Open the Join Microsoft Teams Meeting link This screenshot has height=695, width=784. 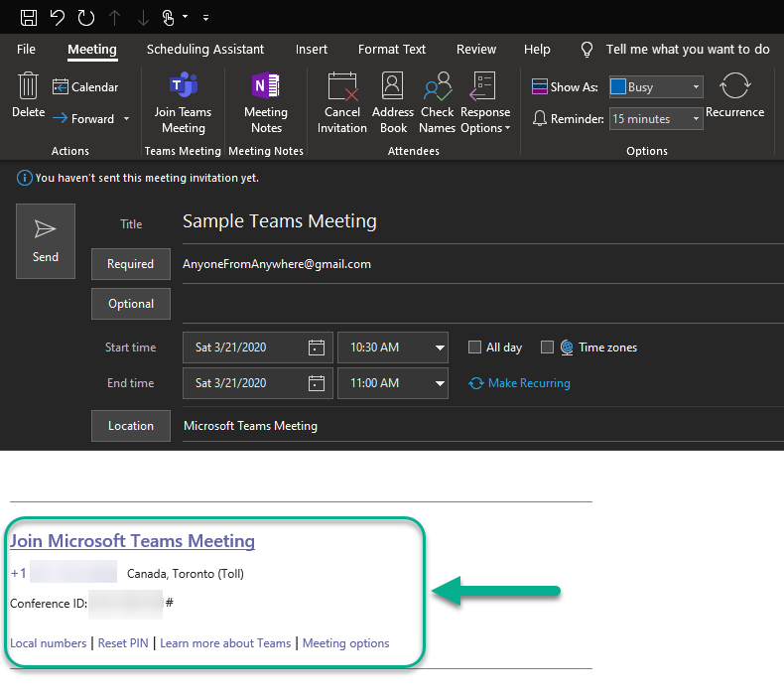[x=133, y=541]
